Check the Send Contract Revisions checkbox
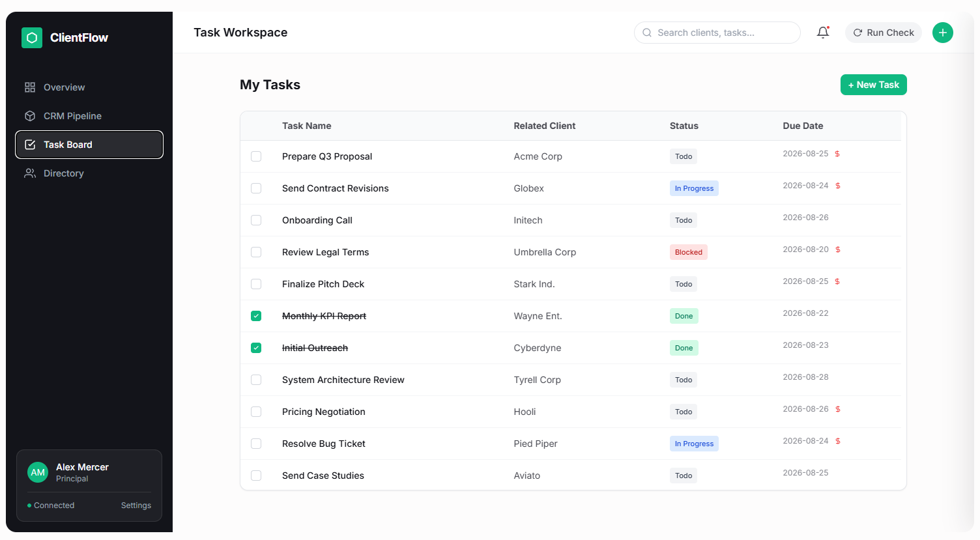This screenshot has height=540, width=980. click(x=256, y=188)
